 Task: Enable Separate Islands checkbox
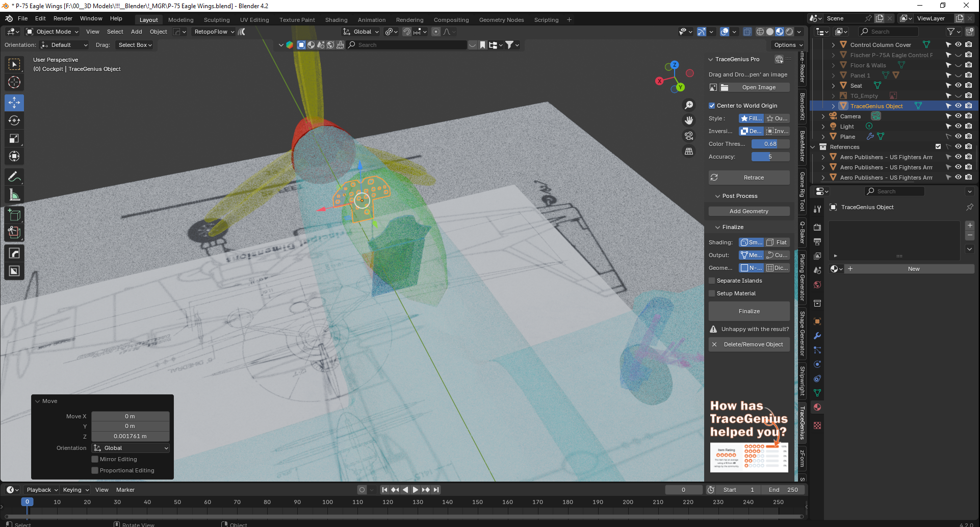pyautogui.click(x=712, y=281)
